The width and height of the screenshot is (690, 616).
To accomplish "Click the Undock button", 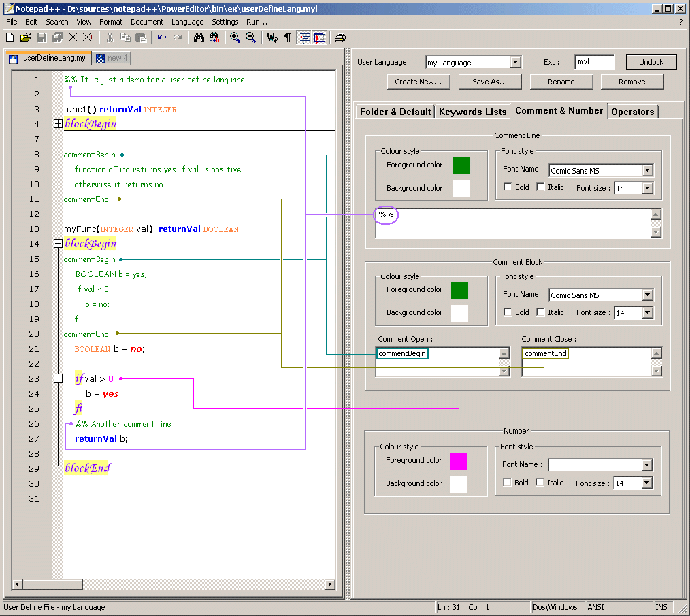I will click(x=651, y=61).
